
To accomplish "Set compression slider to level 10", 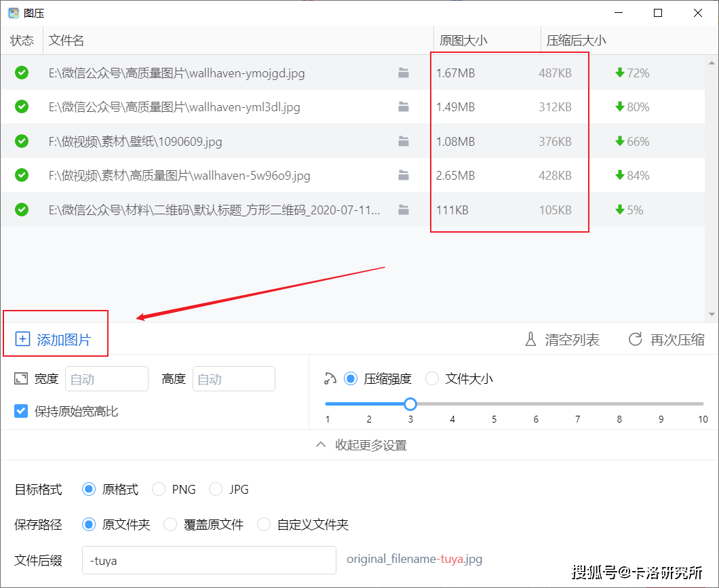I will point(702,404).
